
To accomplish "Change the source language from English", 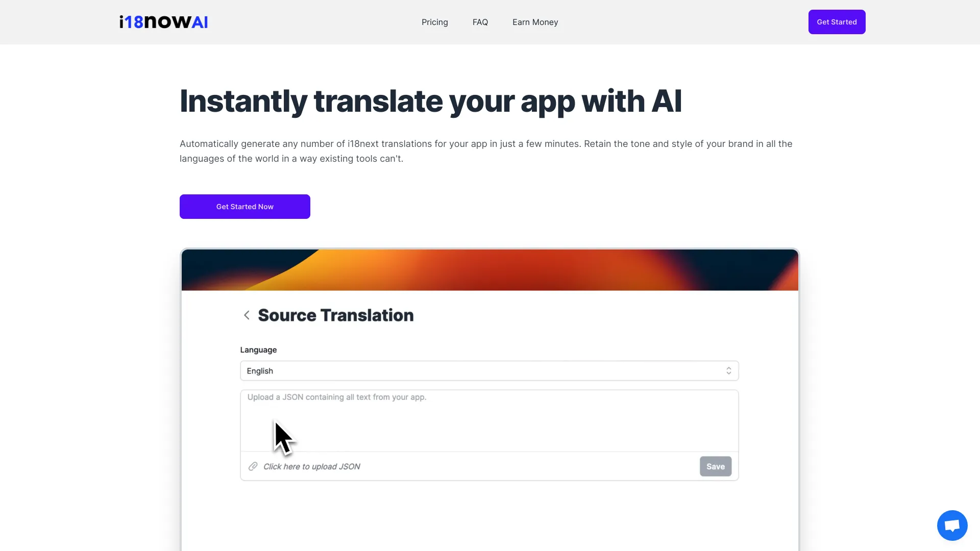I will tap(488, 370).
